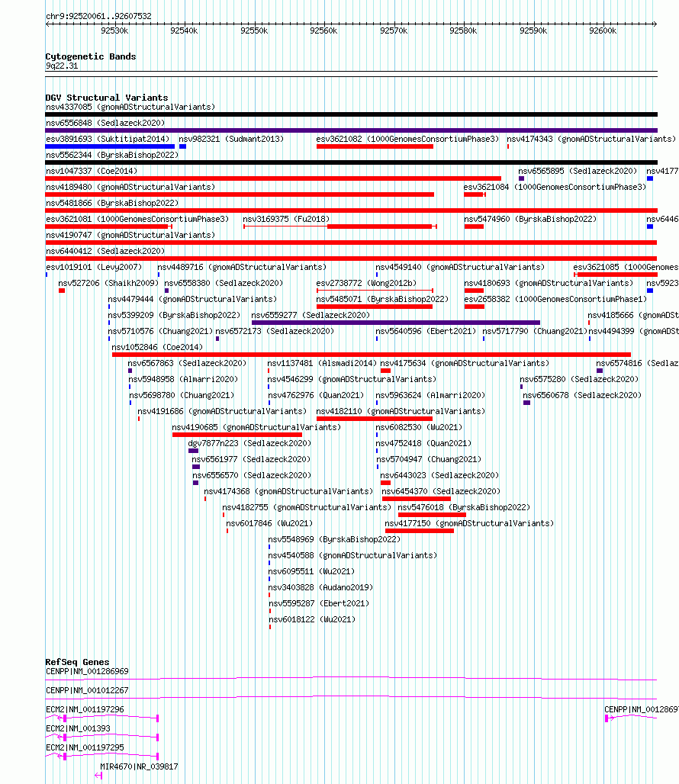Open nsv5474960 (ByrskaBishop2022) label
Image resolution: width=679 pixels, height=784 pixels.
coord(530,219)
